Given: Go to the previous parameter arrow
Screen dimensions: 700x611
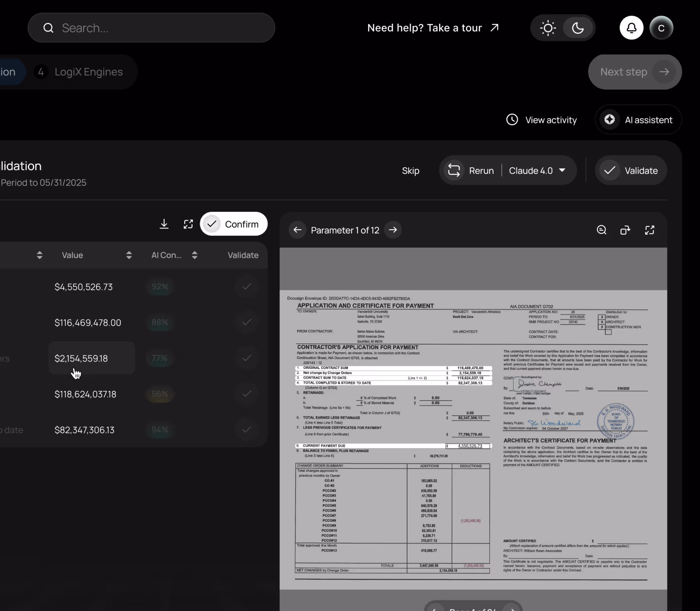Looking at the screenshot, I should [x=297, y=230].
